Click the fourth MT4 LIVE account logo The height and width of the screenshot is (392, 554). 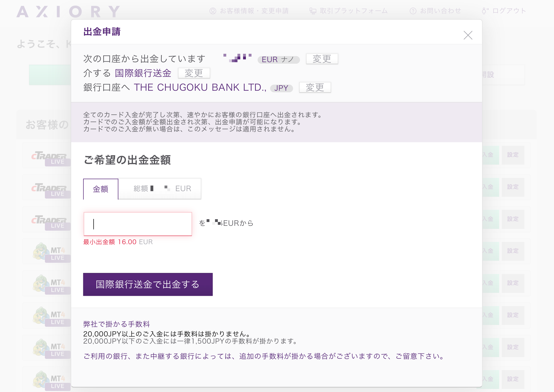51,349
